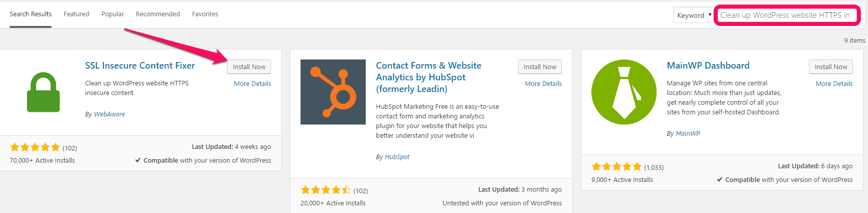
Task: Click the MainWP green tie icon
Action: tap(624, 92)
